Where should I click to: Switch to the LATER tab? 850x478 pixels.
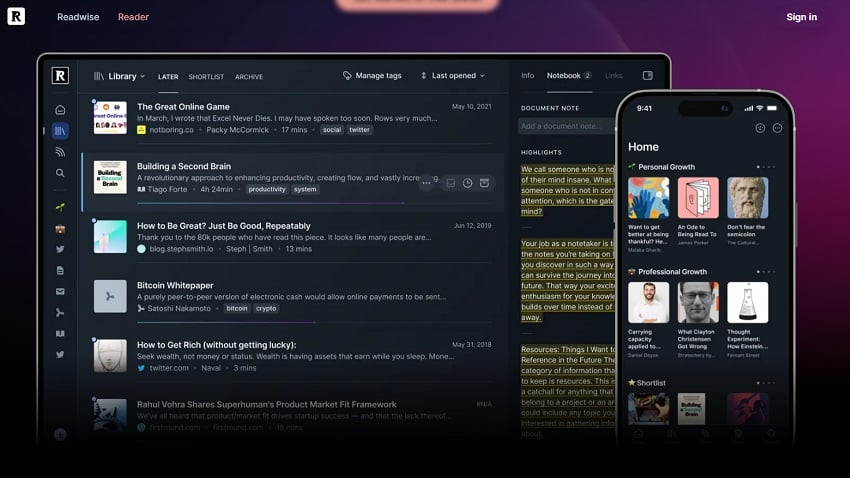point(168,77)
